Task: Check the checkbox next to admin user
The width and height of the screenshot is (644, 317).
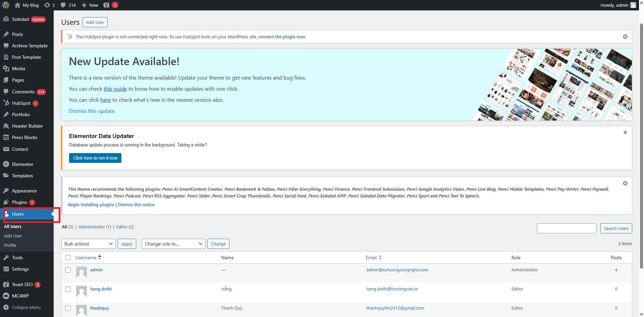Action: click(68, 270)
